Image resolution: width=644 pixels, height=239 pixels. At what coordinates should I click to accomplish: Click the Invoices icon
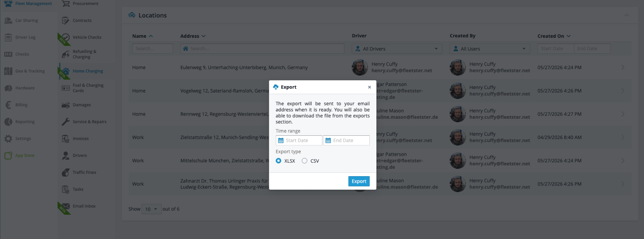click(66, 139)
